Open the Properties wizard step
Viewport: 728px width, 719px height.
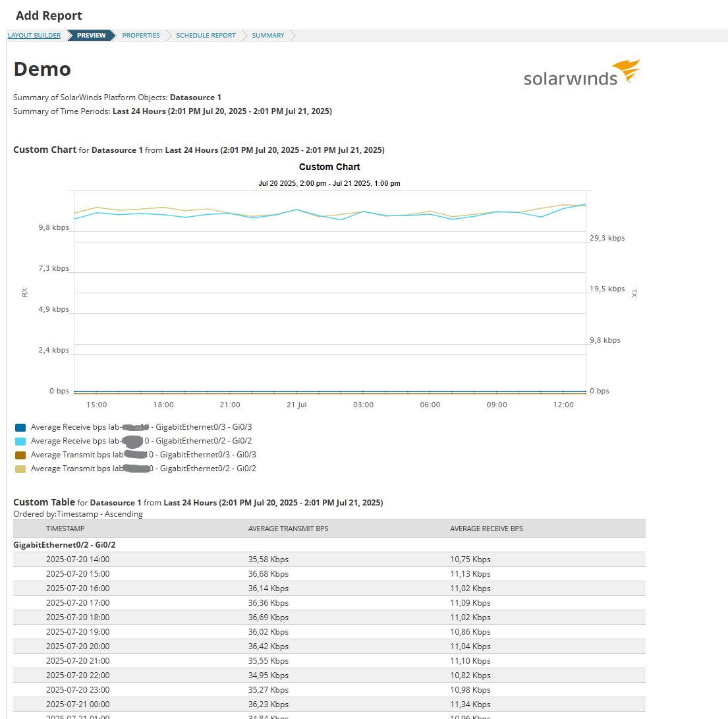click(x=141, y=36)
